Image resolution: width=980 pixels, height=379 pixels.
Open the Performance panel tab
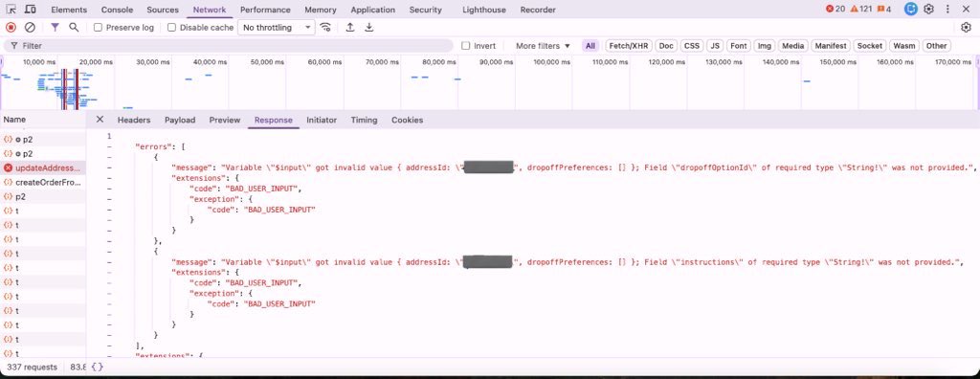(265, 10)
